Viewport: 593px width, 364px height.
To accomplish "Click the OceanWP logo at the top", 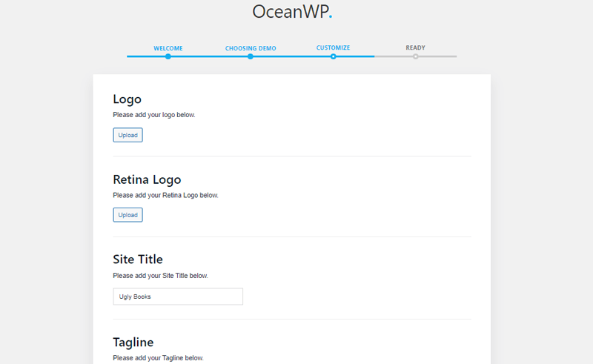I will point(292,12).
